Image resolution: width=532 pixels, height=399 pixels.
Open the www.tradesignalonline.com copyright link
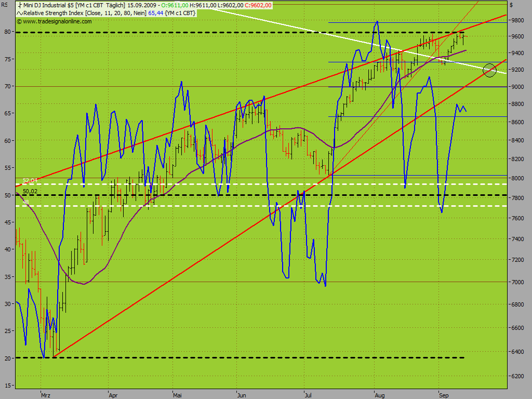pos(54,21)
